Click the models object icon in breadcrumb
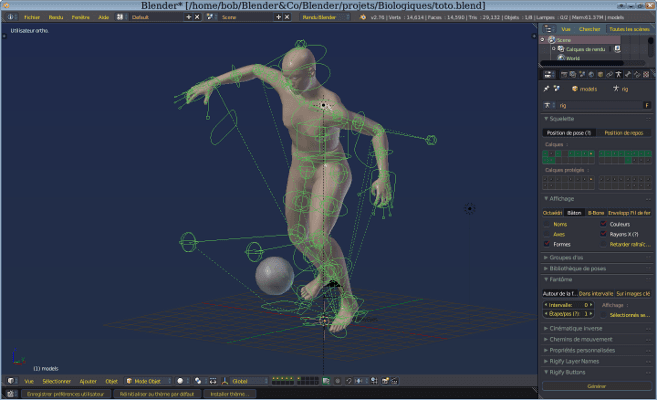657x400 pixels. coord(575,89)
